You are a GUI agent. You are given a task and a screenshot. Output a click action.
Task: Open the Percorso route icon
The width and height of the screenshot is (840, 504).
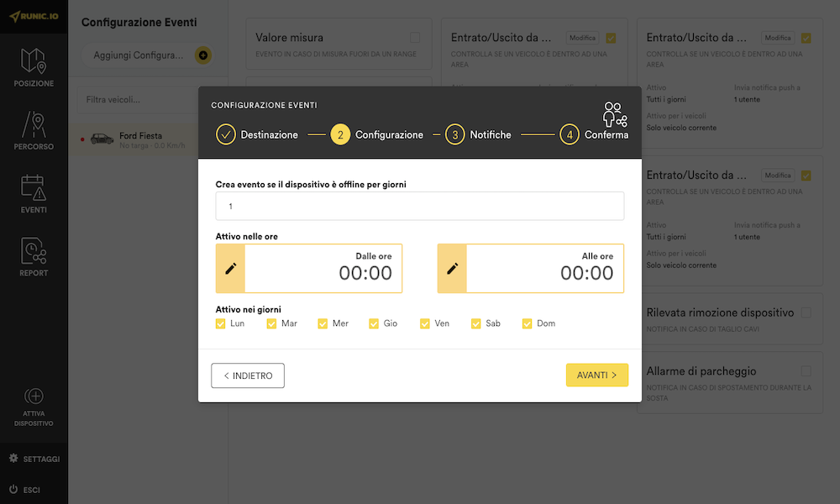(x=34, y=125)
